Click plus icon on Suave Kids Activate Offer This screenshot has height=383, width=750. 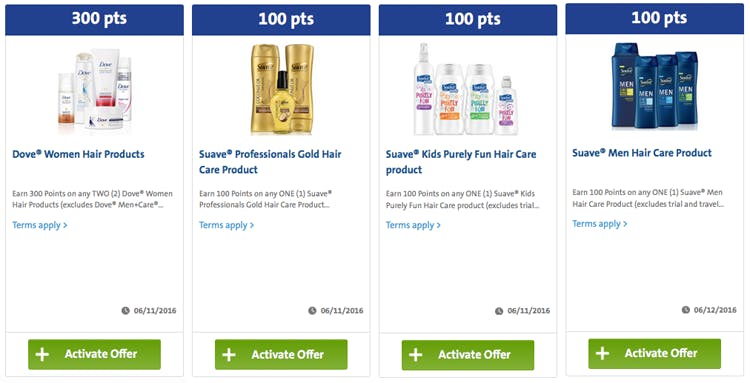416,355
